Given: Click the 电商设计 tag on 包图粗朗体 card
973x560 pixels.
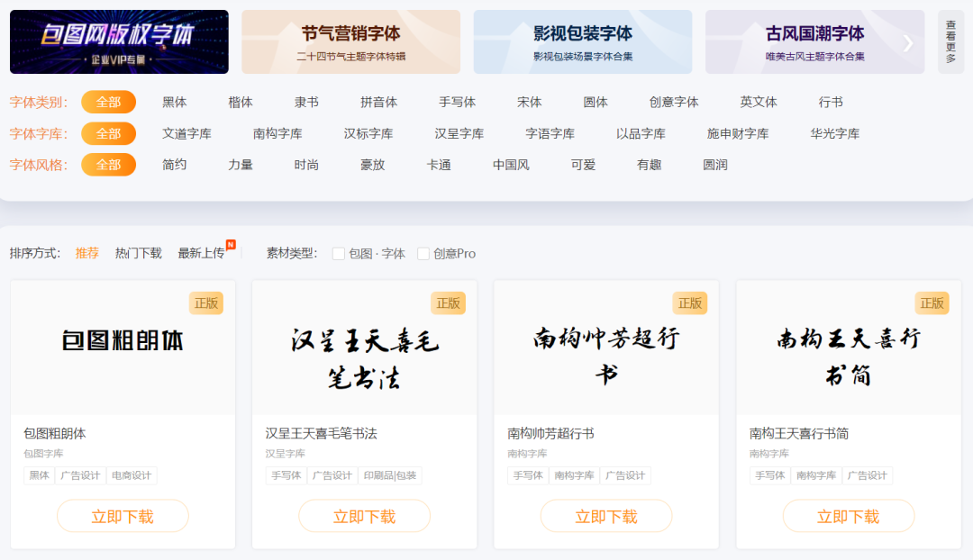Looking at the screenshot, I should [x=132, y=475].
